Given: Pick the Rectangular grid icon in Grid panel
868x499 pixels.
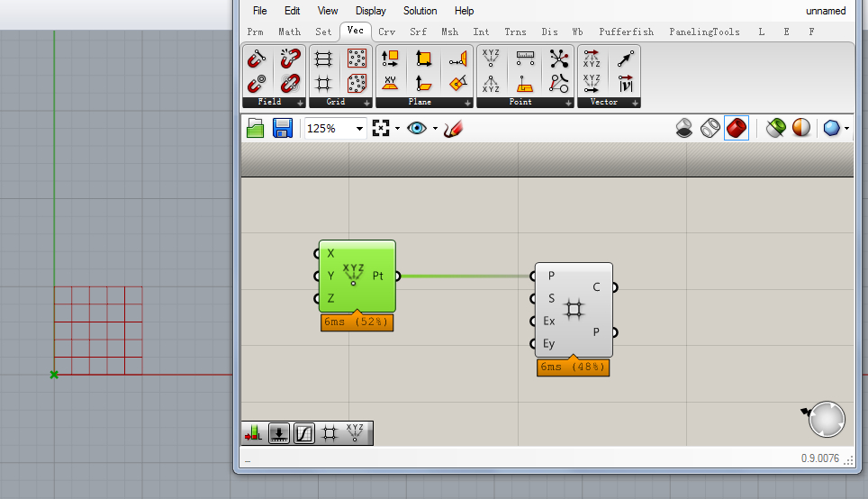Looking at the screenshot, I should (x=323, y=59).
